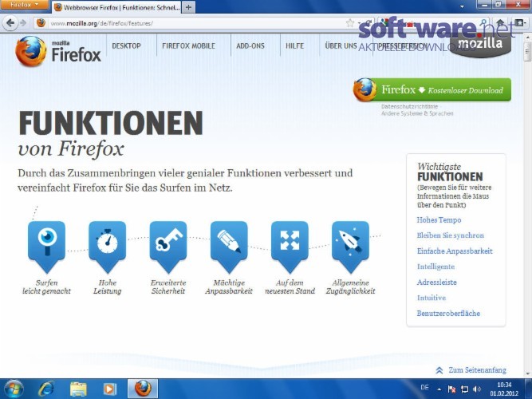
Task: Bookmark page with the star icon
Action: click(350, 23)
